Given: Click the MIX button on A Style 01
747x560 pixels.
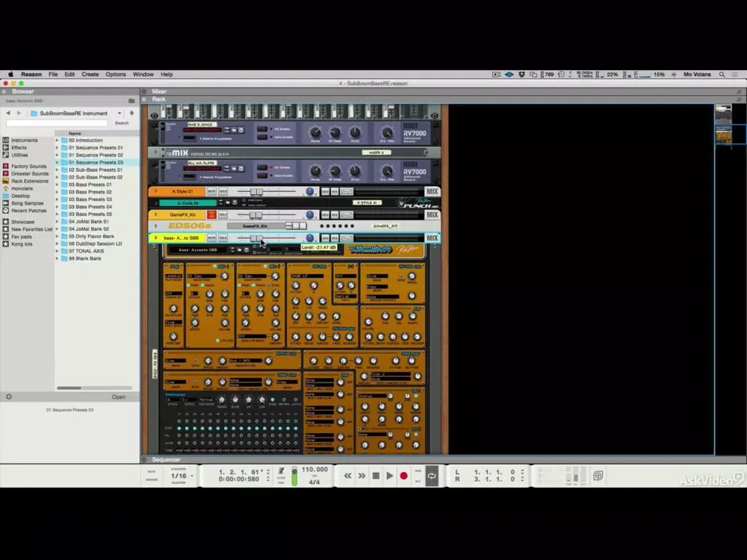Looking at the screenshot, I should click(x=432, y=191).
